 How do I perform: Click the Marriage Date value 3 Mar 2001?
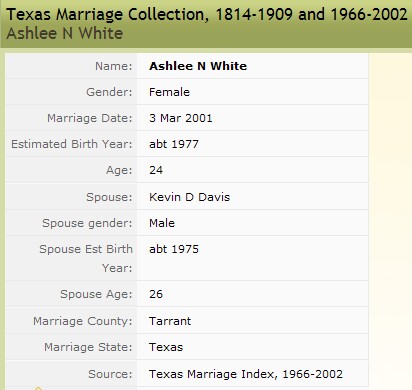[181, 118]
